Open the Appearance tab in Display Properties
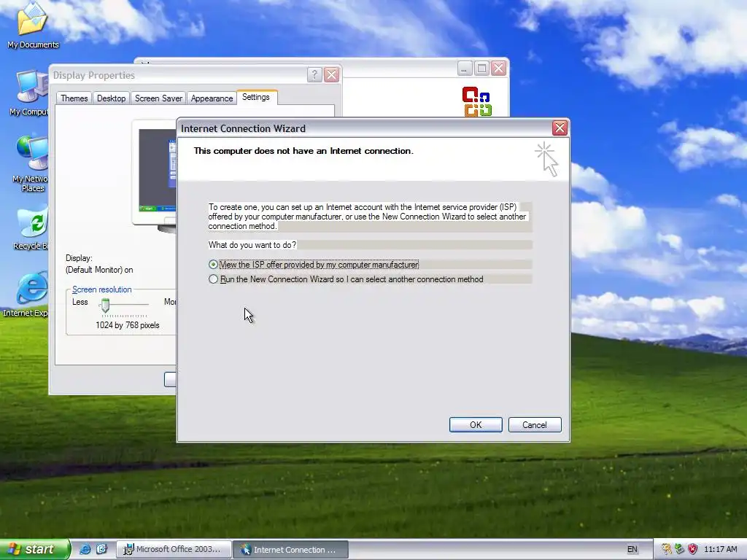747x560 pixels. tap(212, 98)
